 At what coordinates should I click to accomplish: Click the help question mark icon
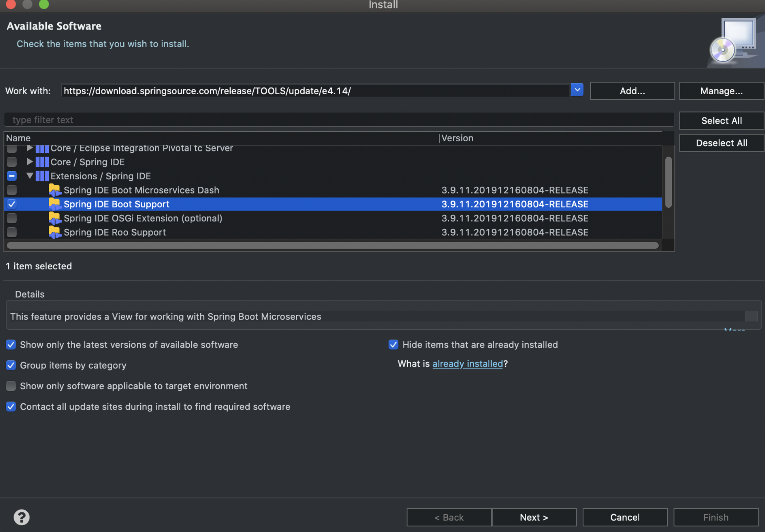21,517
